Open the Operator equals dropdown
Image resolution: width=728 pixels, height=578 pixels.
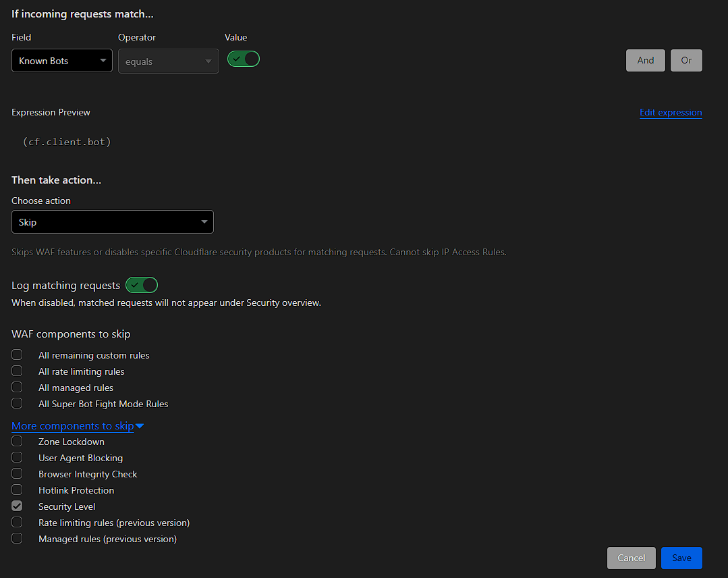[168, 61]
